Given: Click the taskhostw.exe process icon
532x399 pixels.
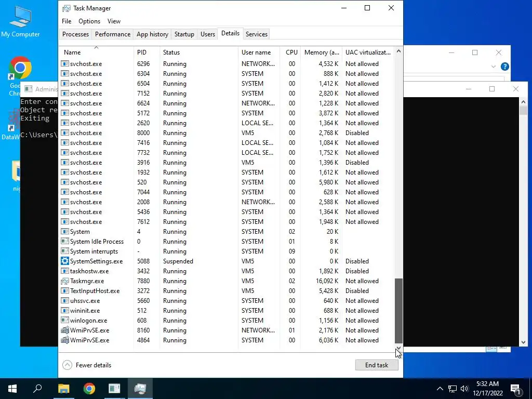Looking at the screenshot, I should coord(65,271).
